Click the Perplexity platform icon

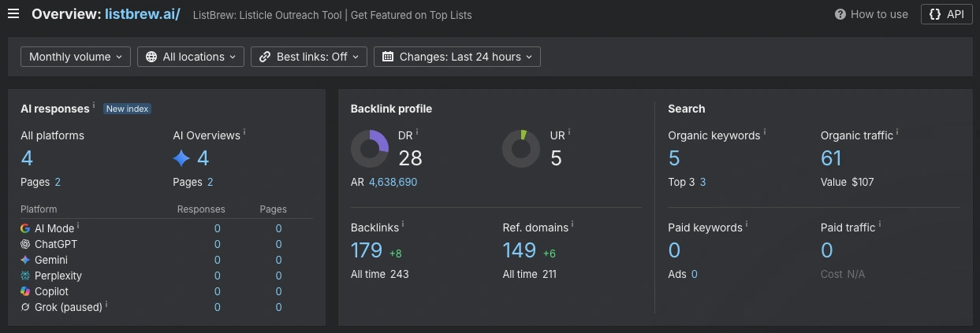pyautogui.click(x=25, y=276)
